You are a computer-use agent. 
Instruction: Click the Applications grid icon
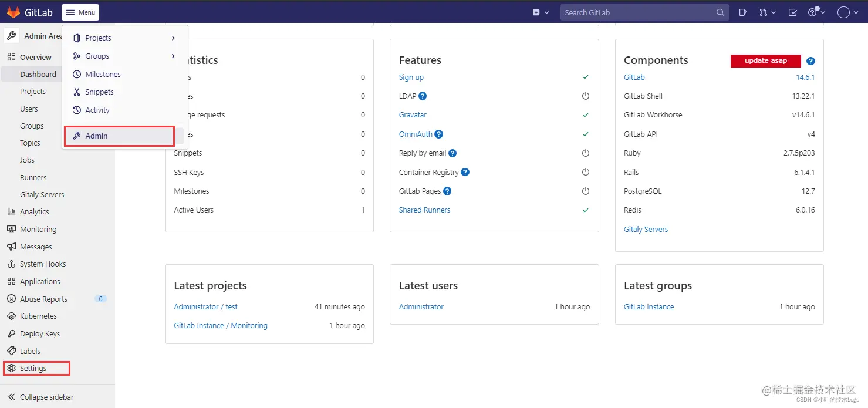coord(11,281)
